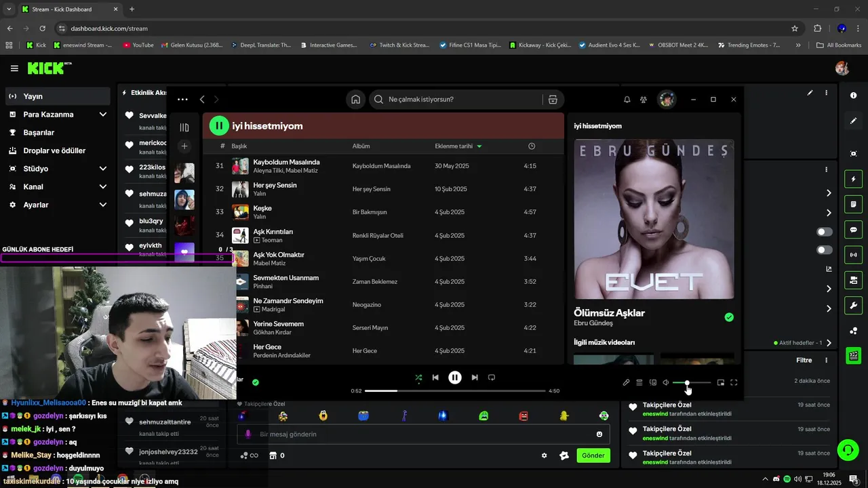The height and width of the screenshot is (488, 868).
Task: Select Yayın in Kick sidebar
Action: tap(58, 96)
